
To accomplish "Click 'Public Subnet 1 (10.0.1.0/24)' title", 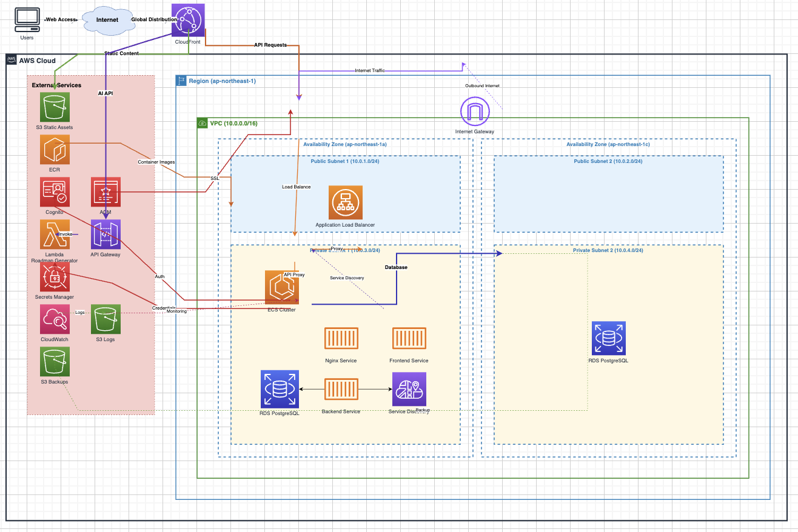I will pos(345,162).
